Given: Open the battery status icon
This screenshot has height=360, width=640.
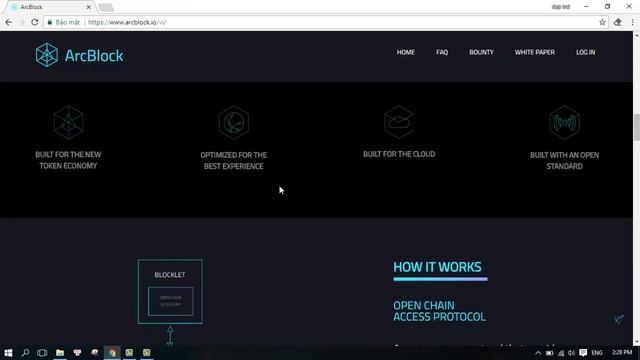Looking at the screenshot, I should [x=549, y=353].
